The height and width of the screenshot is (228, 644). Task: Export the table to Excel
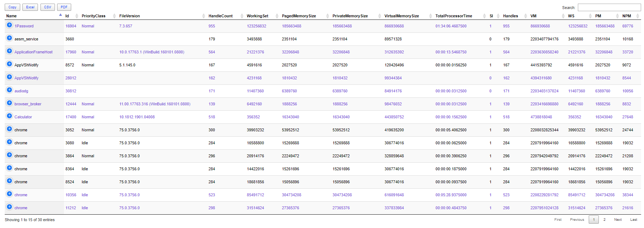click(x=30, y=7)
